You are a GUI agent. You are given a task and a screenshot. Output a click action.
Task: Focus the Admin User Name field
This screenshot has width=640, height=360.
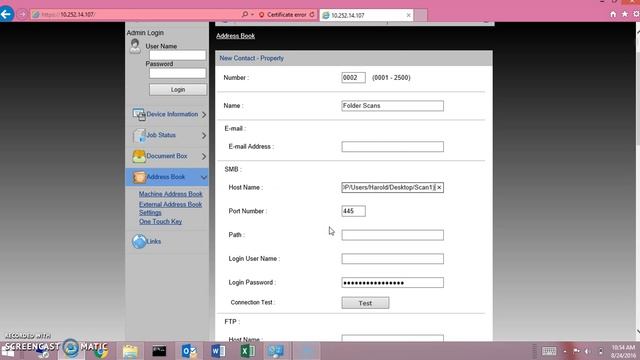(x=178, y=55)
